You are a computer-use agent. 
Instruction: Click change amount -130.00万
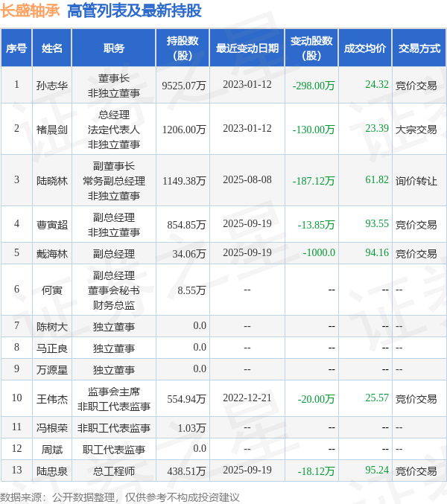coord(314,130)
